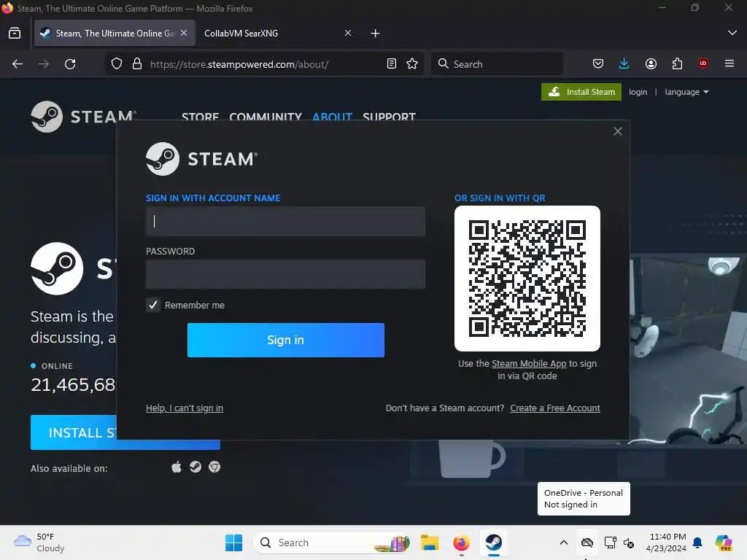Screen dimensions: 747x560
Task: Show site security padlock info
Action: coord(137,64)
